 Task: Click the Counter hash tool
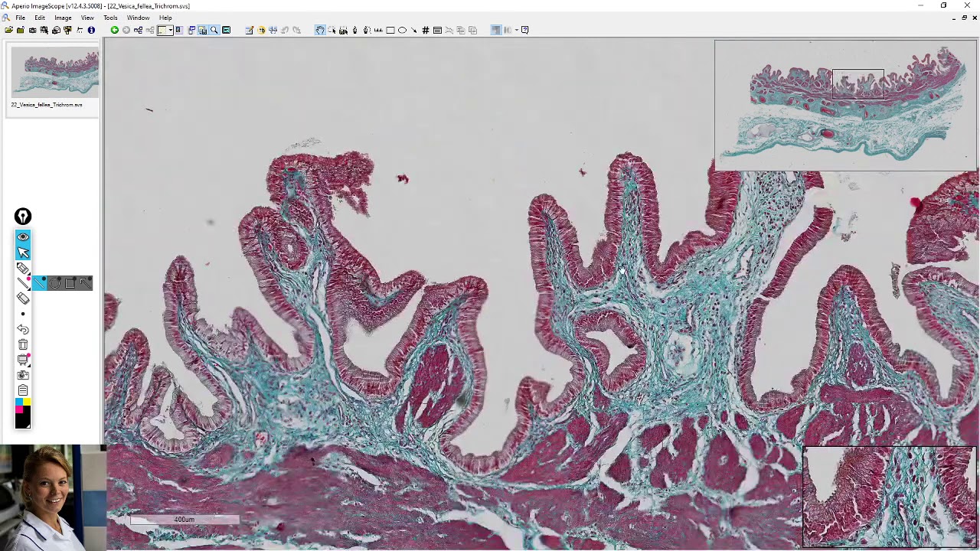(x=425, y=30)
